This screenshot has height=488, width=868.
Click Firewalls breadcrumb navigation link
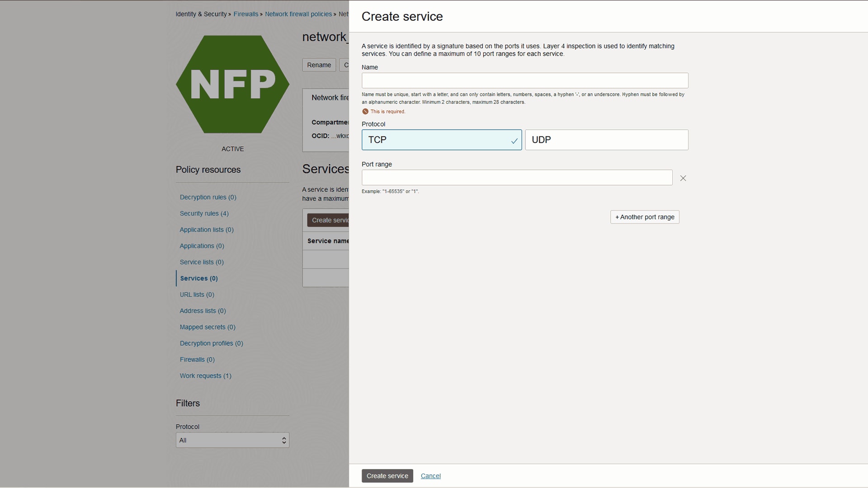[245, 13]
